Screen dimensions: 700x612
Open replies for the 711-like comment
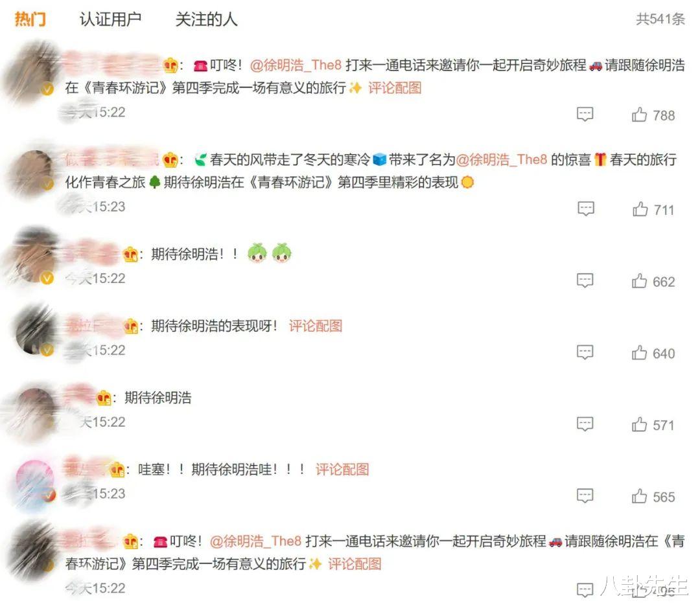point(586,209)
